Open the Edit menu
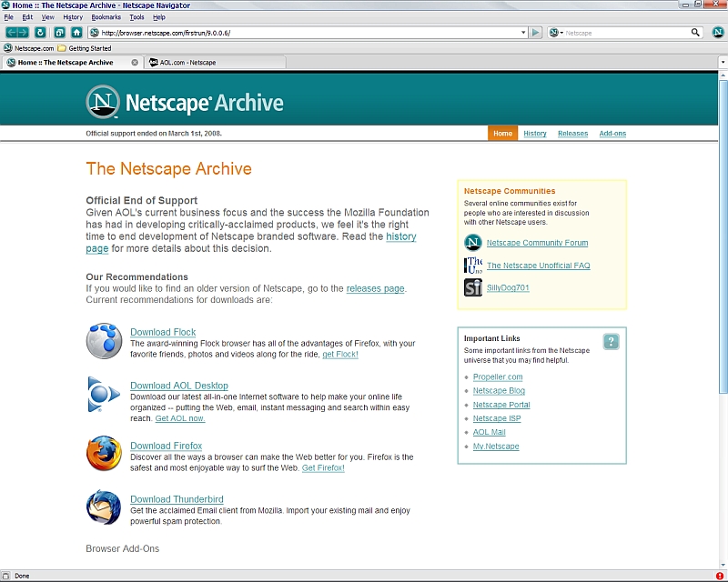The image size is (728, 582). click(27, 17)
